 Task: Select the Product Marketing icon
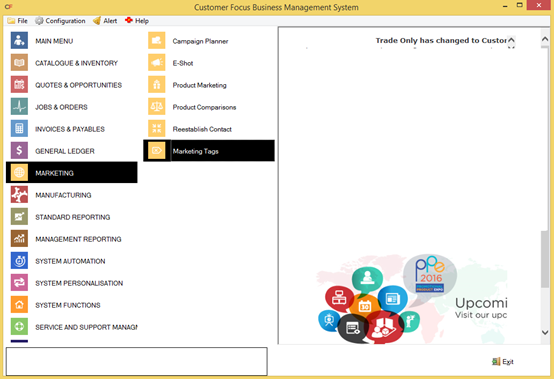[x=157, y=85]
